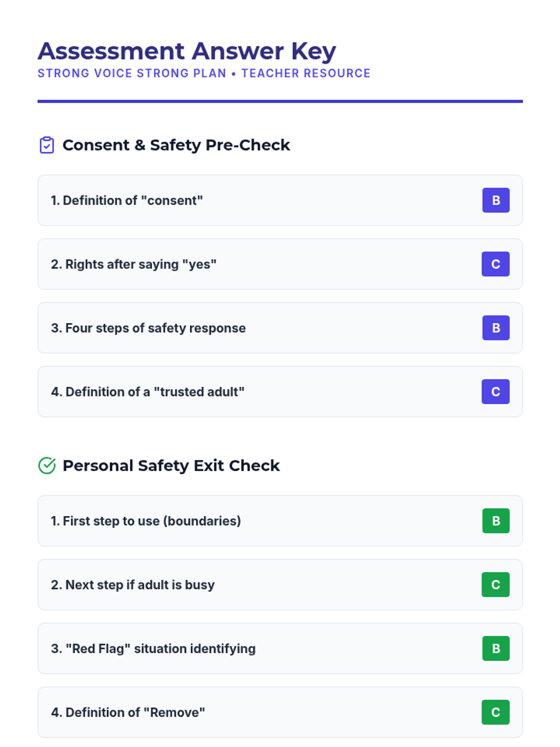The width and height of the screenshot is (560, 747).
Task: Click answer badge C for Rights after saying yes
Action: [x=496, y=264]
